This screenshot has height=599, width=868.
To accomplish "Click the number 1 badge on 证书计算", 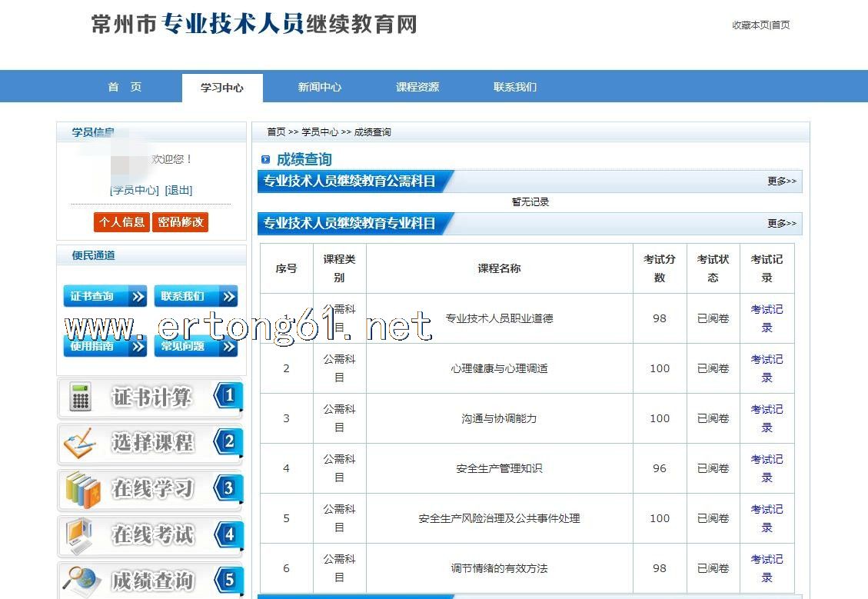I will tap(228, 397).
